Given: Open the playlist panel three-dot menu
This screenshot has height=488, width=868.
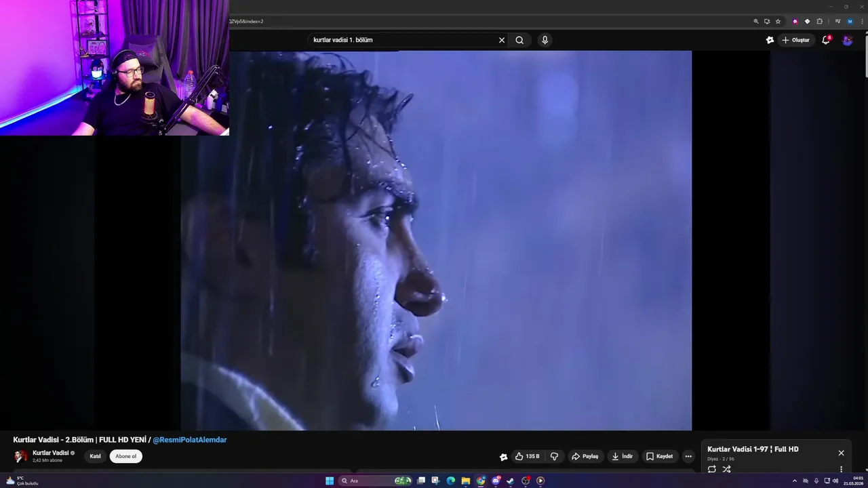Looking at the screenshot, I should (841, 469).
